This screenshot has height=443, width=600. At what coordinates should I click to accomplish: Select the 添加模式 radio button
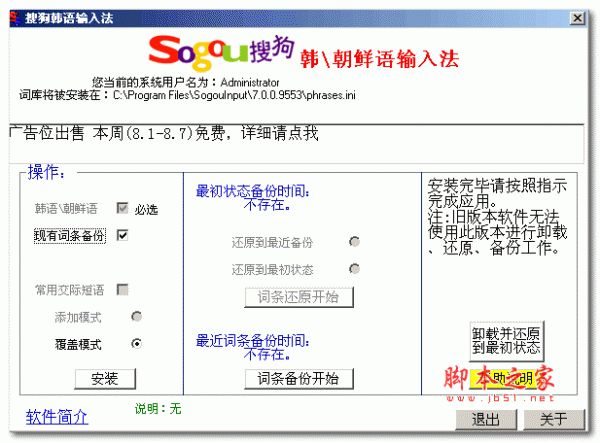point(136,317)
